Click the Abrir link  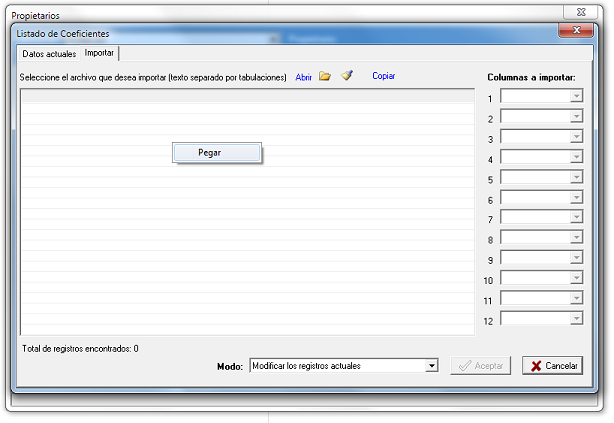click(x=304, y=77)
